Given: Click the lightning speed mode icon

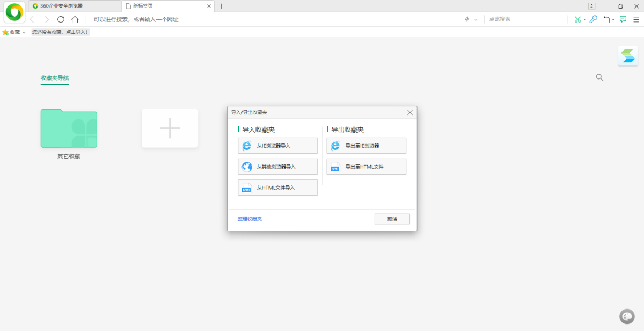Looking at the screenshot, I should 466,19.
